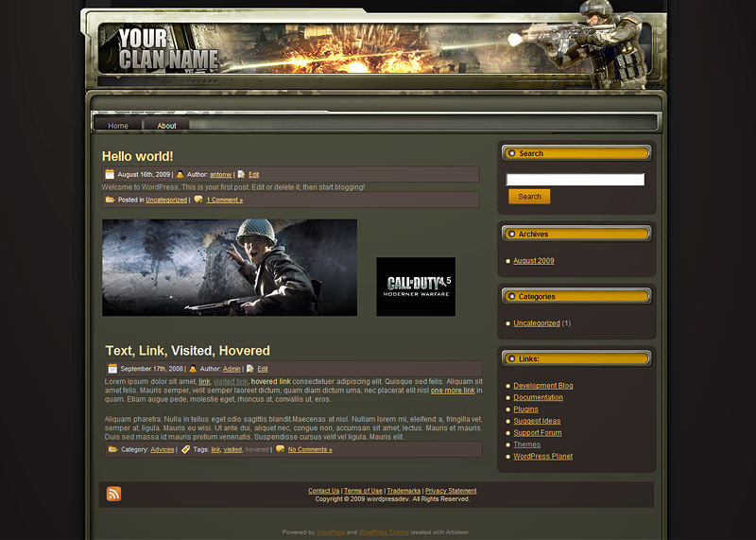Open the Documentation link
The height and width of the screenshot is (540, 756).
click(538, 397)
